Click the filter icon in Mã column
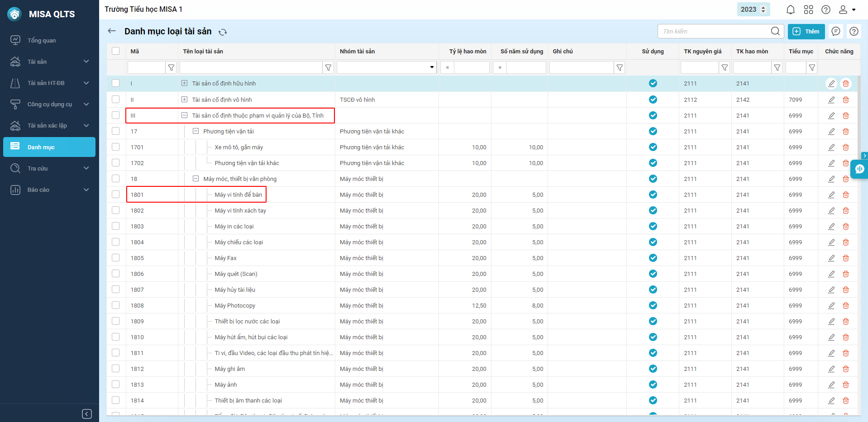Screen dimensions: 868x422 (x=171, y=68)
